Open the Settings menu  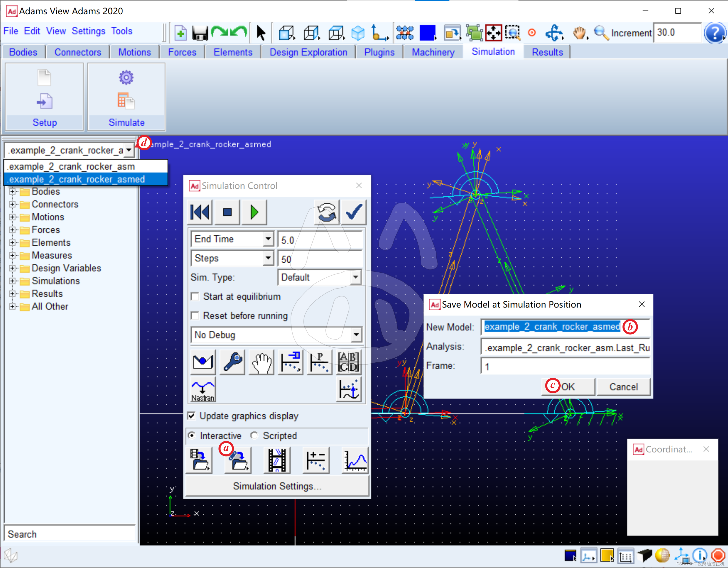[88, 31]
